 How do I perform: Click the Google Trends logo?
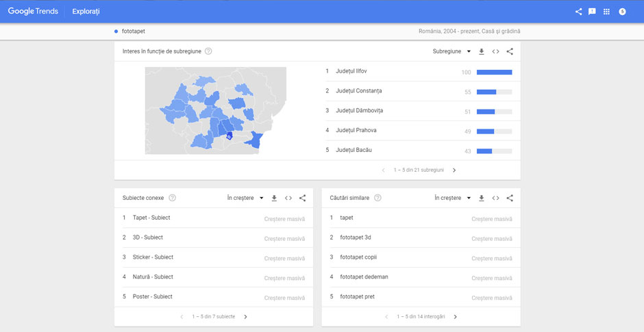click(33, 12)
